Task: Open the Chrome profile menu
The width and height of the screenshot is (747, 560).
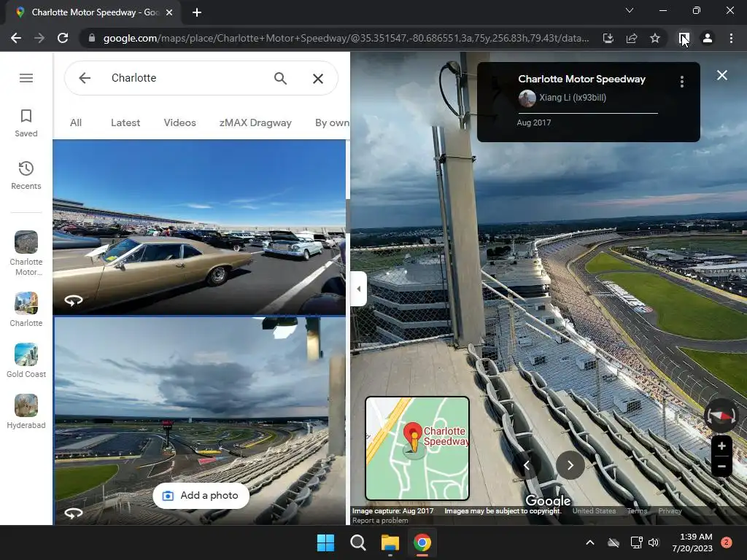Action: (708, 38)
